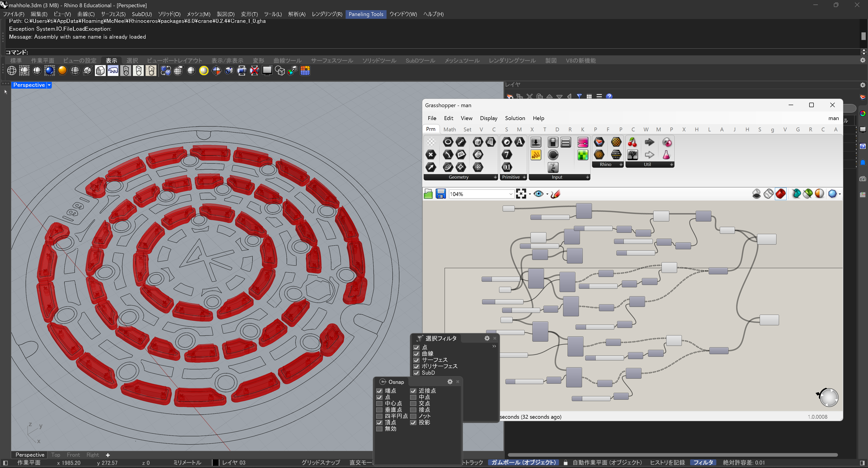Open the Paneling Tools menu
Screen dimensions: 868x468
point(366,14)
